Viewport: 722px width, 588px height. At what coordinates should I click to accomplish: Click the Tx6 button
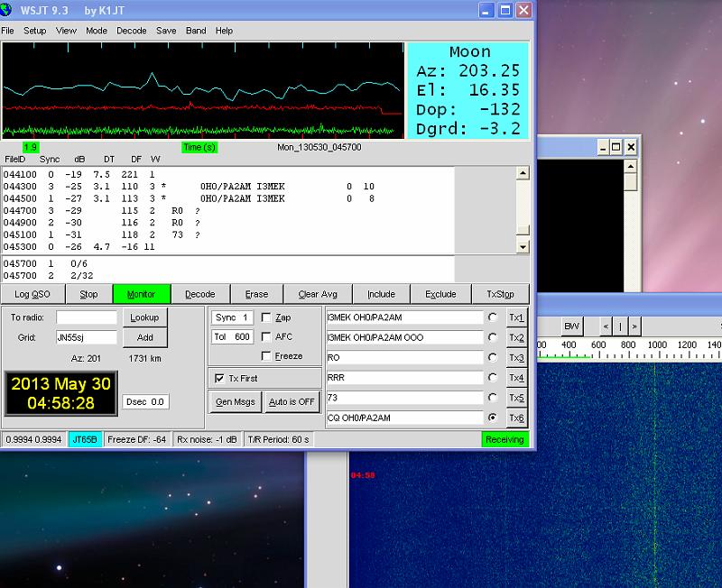click(x=516, y=418)
